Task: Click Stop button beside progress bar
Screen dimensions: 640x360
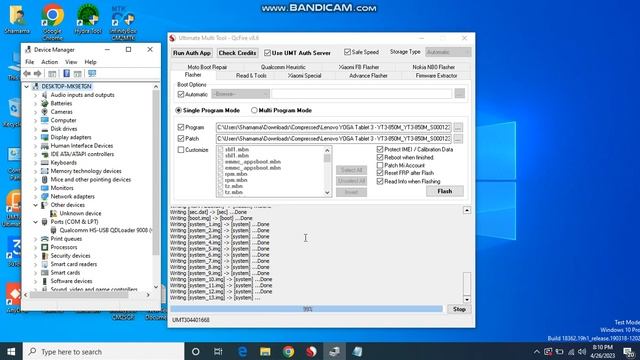Action: 459,309
